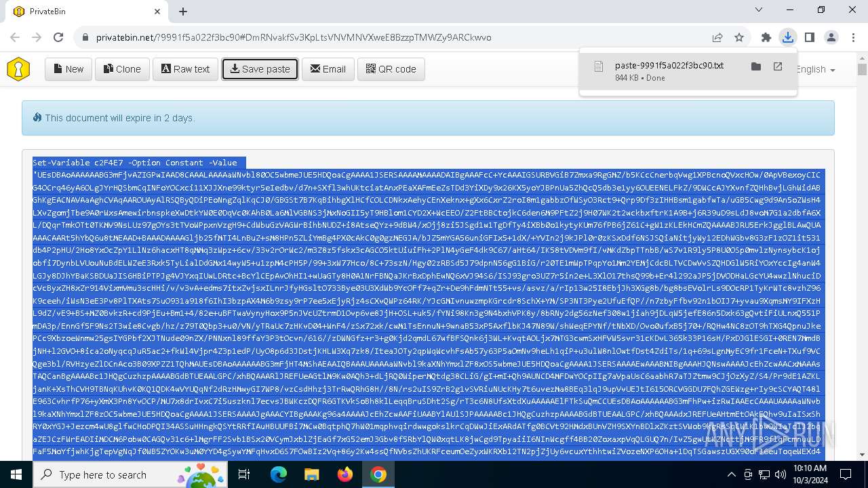
Task: Open the notifications center icon
Action: 846,474
